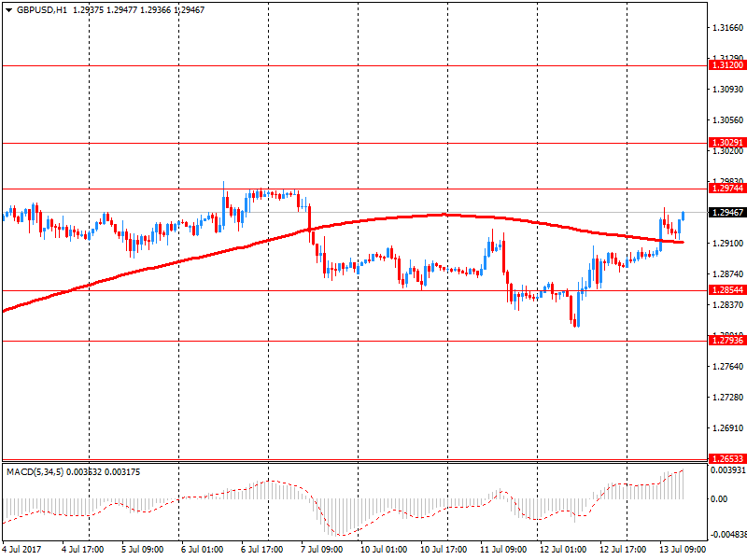Image resolution: width=747 pixels, height=560 pixels.
Task: Click the black 1.29467 current price tag
Action: click(x=727, y=213)
